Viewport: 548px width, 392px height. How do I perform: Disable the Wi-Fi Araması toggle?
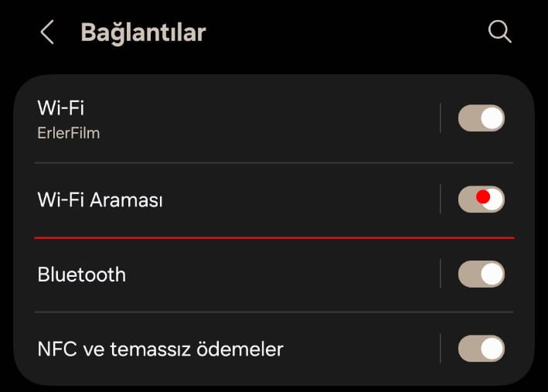(481, 199)
